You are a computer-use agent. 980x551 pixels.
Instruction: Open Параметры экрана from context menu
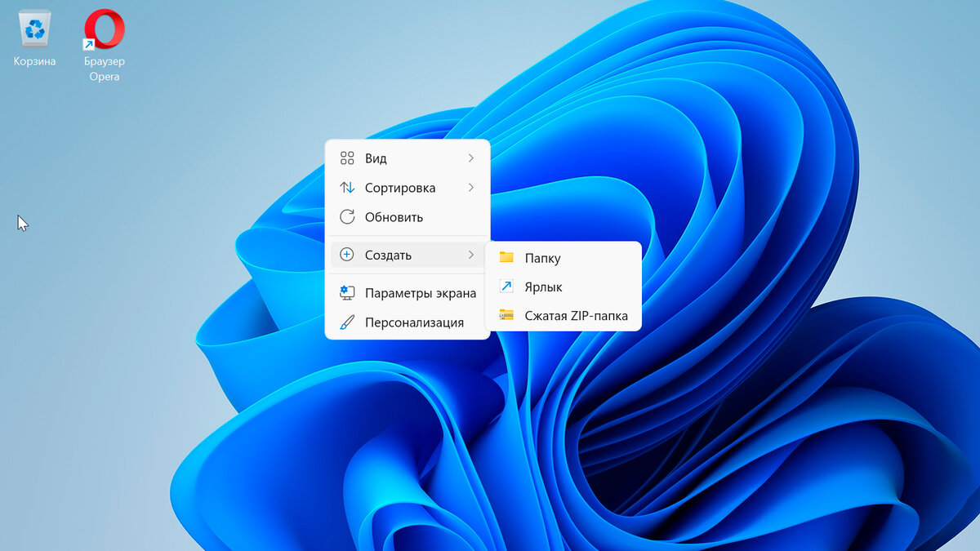pos(408,293)
